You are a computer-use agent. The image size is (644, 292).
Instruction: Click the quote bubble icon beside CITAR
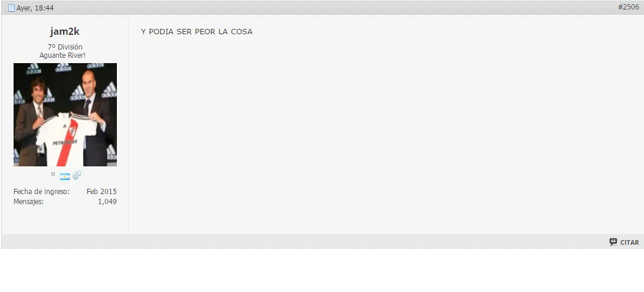(x=613, y=242)
